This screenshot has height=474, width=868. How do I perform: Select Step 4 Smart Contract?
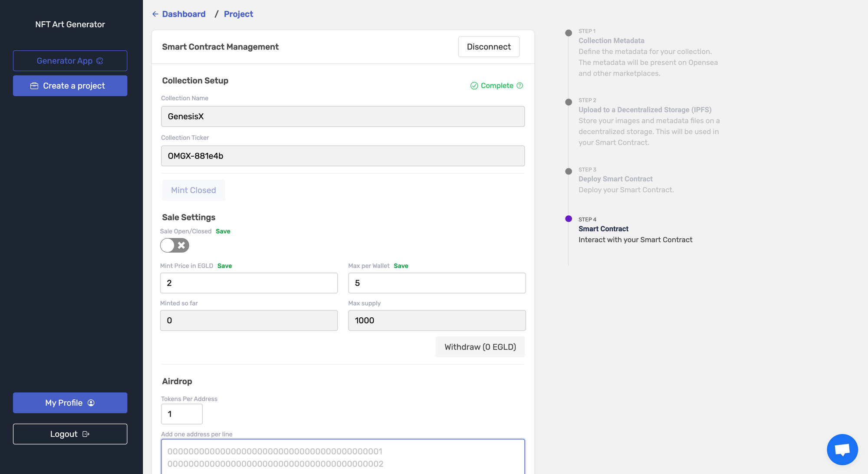(x=603, y=229)
